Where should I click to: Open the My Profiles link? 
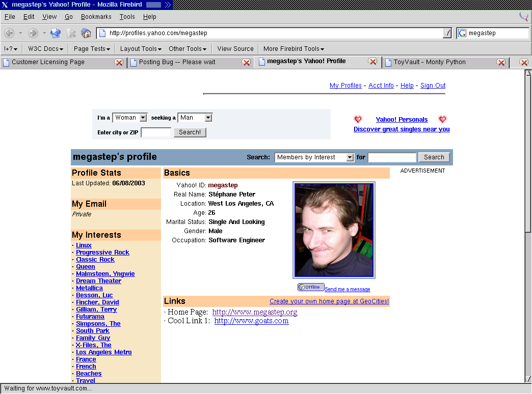coord(345,86)
